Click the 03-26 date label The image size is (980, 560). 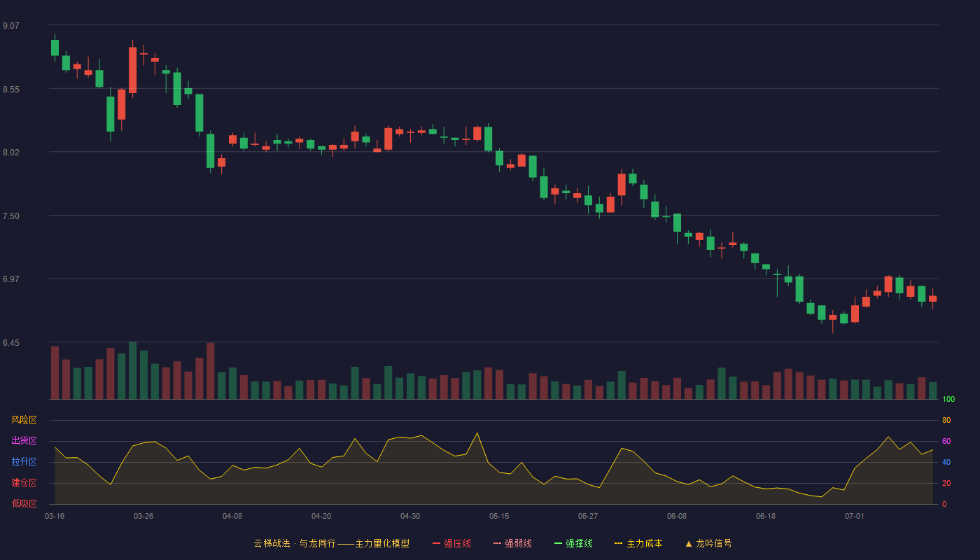pos(143,516)
